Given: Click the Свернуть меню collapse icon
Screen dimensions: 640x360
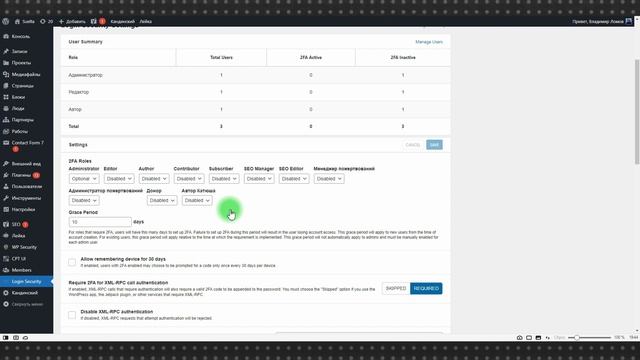Looking at the screenshot, I should [x=6, y=304].
